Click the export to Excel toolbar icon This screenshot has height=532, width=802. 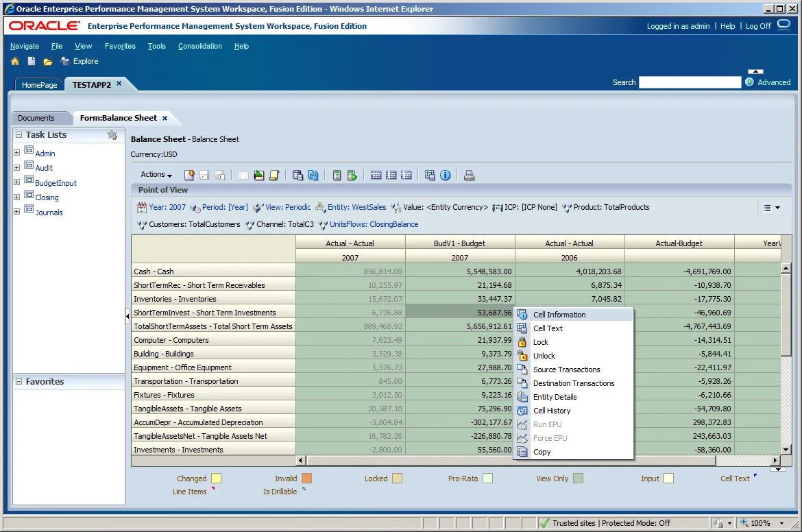pos(220,176)
